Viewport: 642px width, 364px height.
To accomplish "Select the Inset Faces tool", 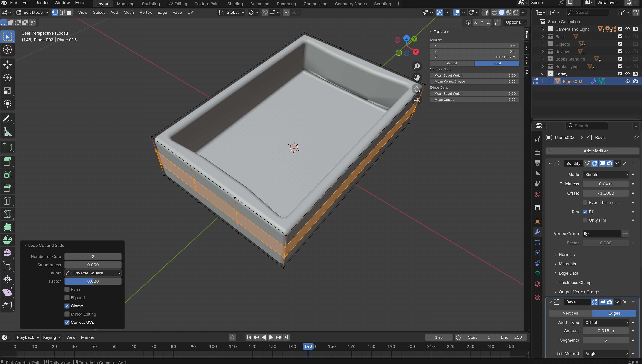I will 7,175.
